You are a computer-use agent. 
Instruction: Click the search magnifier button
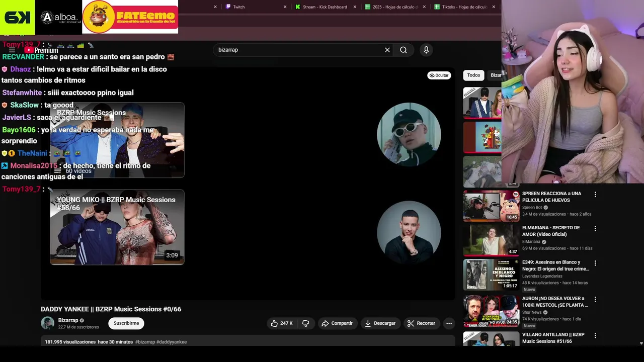(404, 50)
